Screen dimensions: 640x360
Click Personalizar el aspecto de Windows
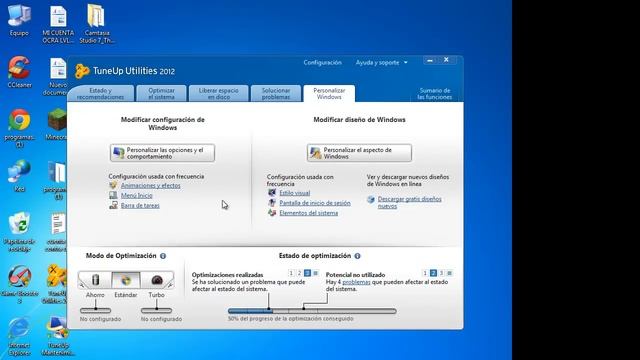tap(359, 153)
